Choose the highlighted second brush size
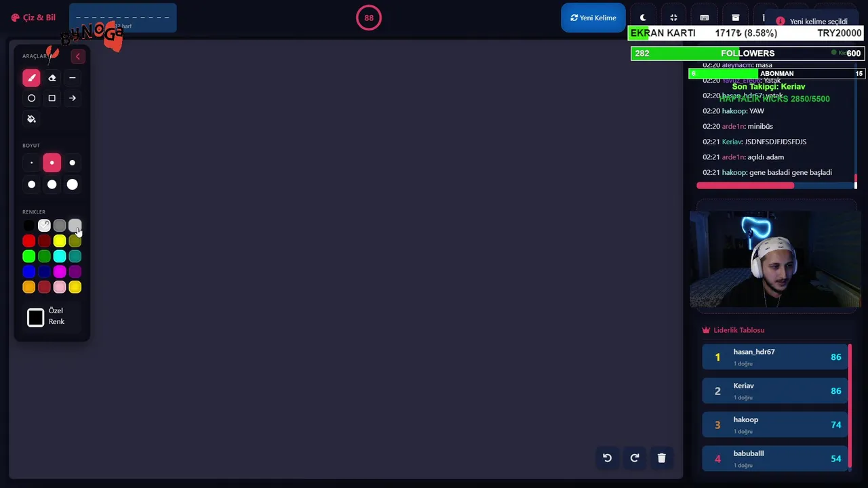The image size is (868, 488). point(52,163)
